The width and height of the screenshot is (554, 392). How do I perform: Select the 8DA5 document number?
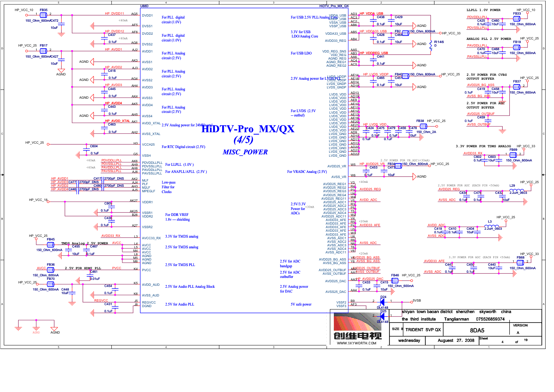tap(477, 330)
